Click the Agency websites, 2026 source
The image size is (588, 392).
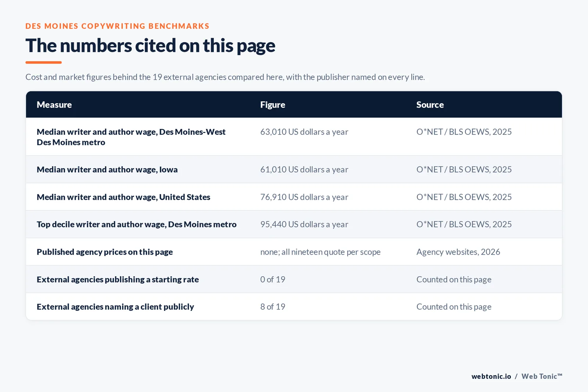pyautogui.click(x=458, y=252)
